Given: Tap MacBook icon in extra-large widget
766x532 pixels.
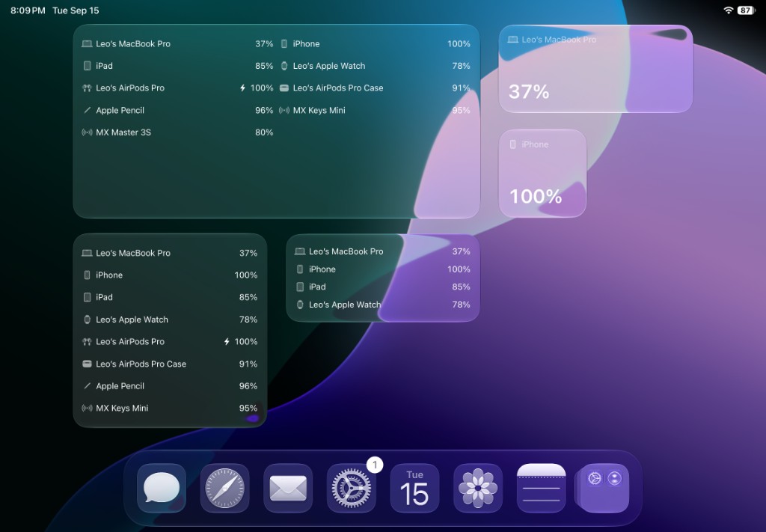Looking at the screenshot, I should 87,43.
